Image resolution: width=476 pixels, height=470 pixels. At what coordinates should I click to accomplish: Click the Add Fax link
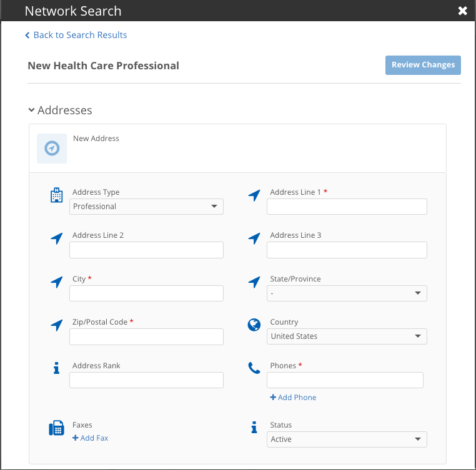(91, 438)
